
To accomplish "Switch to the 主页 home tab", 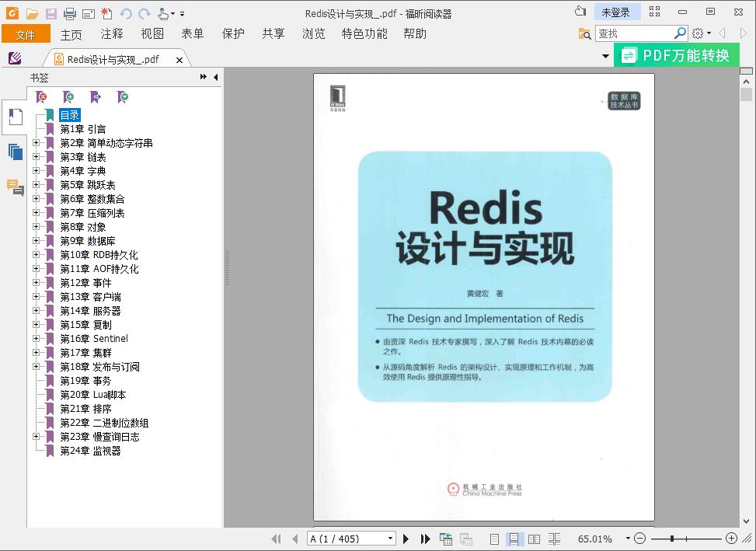I will pos(71,34).
